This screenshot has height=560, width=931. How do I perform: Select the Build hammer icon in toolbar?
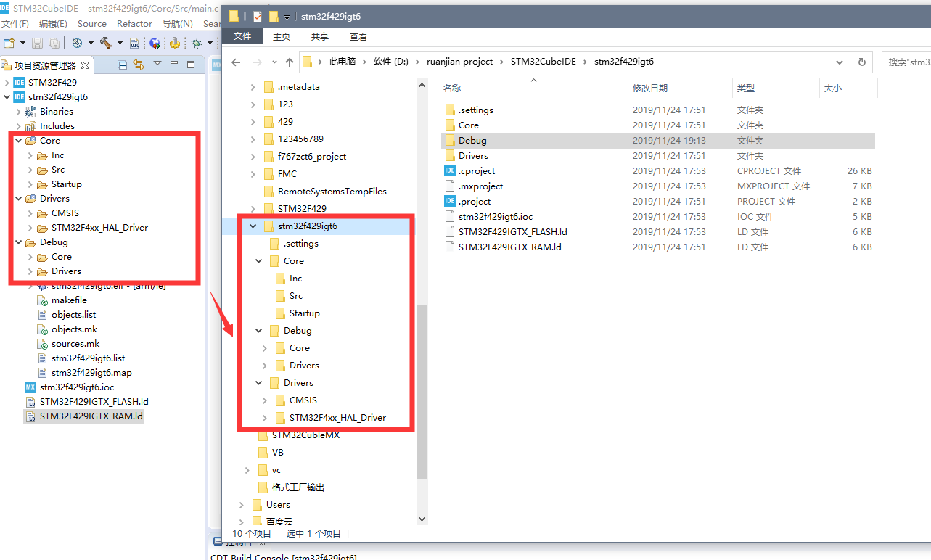[107, 43]
